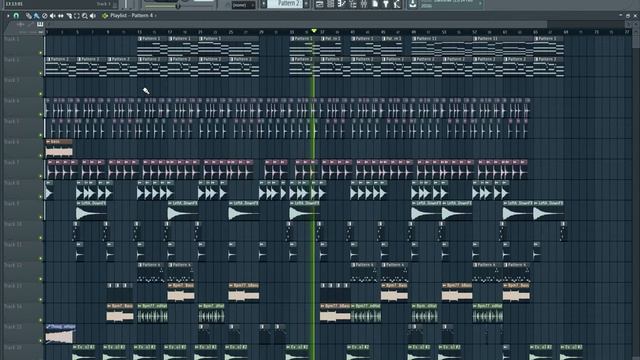The image size is (640, 360).
Task: Mute Track 12 with its green dot
Action: (x=40, y=279)
